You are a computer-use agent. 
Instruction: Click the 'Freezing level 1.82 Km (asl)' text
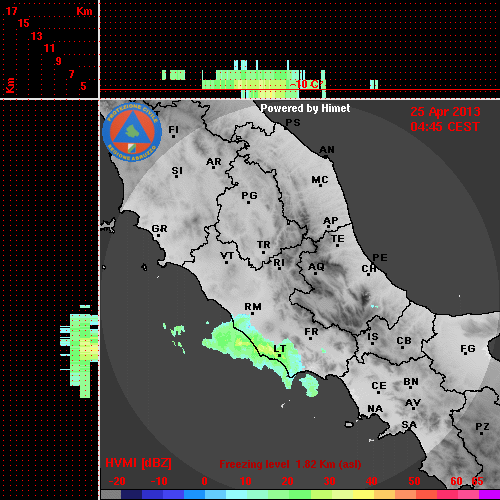tap(290, 464)
